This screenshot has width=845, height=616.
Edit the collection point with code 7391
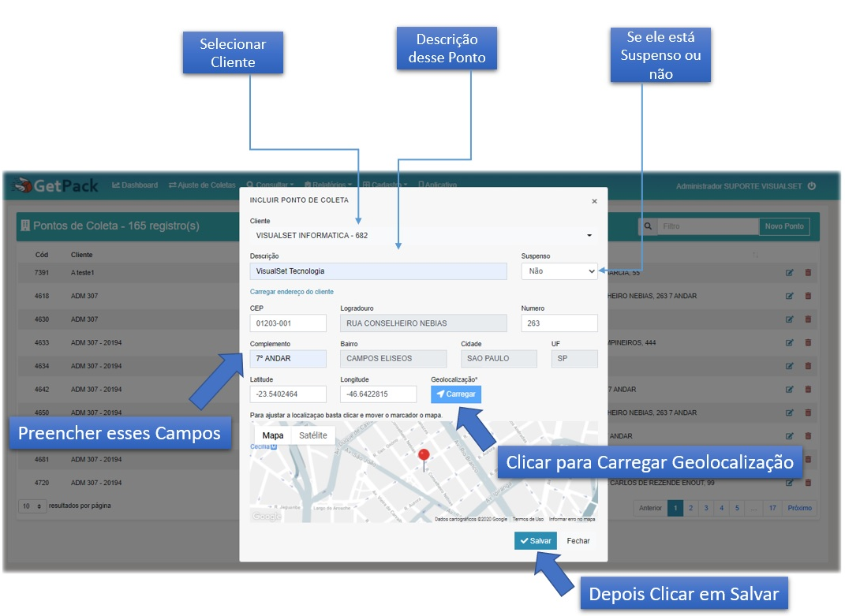790,273
